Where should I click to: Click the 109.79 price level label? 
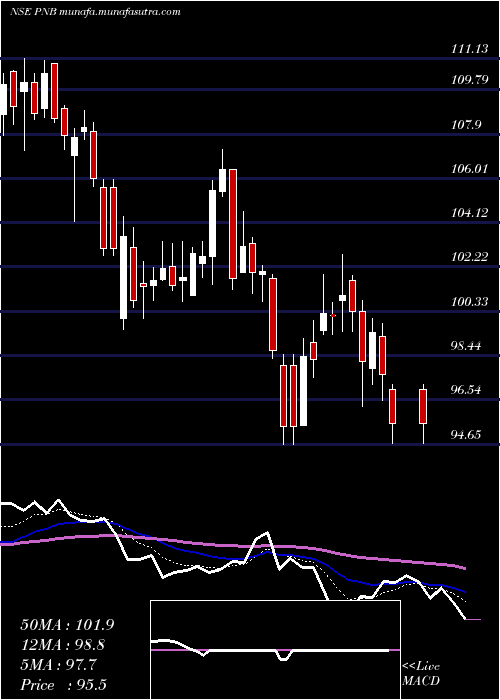pyautogui.click(x=470, y=80)
